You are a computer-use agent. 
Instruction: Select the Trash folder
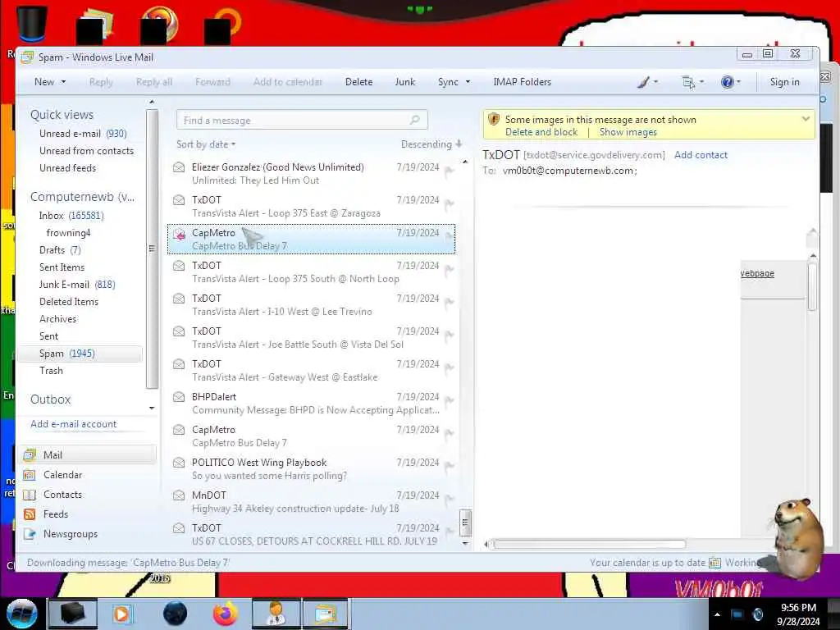(51, 371)
